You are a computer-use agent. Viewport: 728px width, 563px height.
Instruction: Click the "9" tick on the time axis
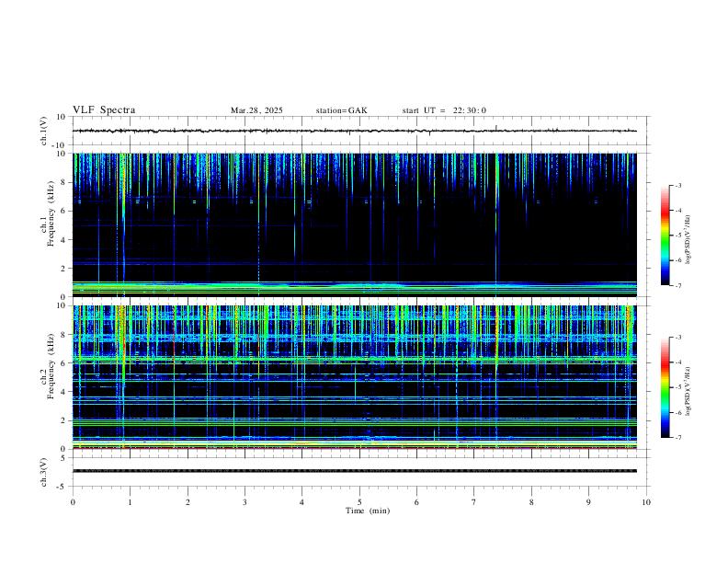pos(588,502)
